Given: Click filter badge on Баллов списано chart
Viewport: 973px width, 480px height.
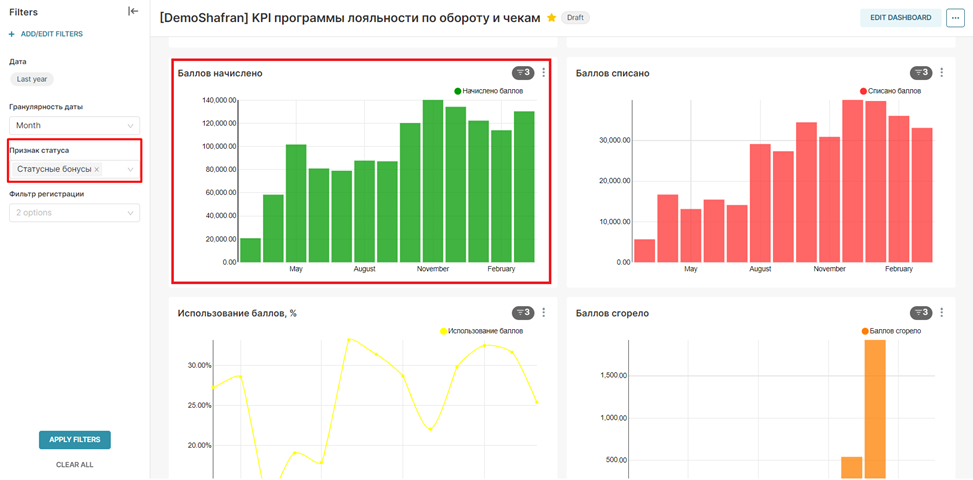Looking at the screenshot, I should 920,73.
